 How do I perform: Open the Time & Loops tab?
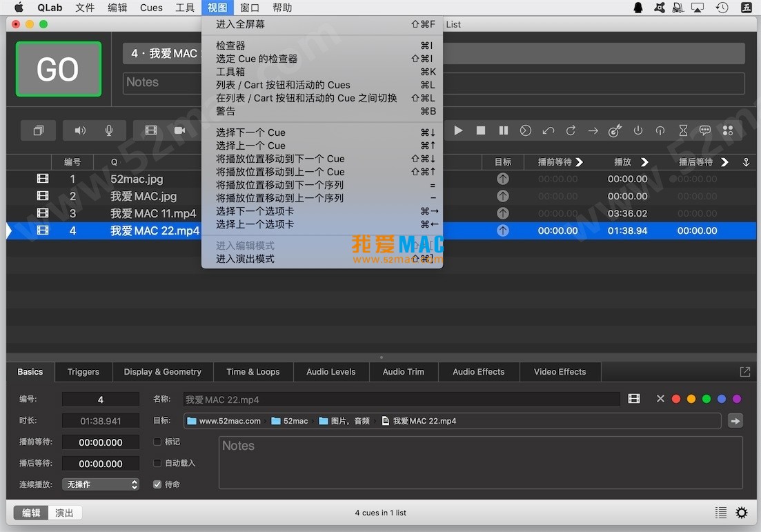(x=253, y=372)
